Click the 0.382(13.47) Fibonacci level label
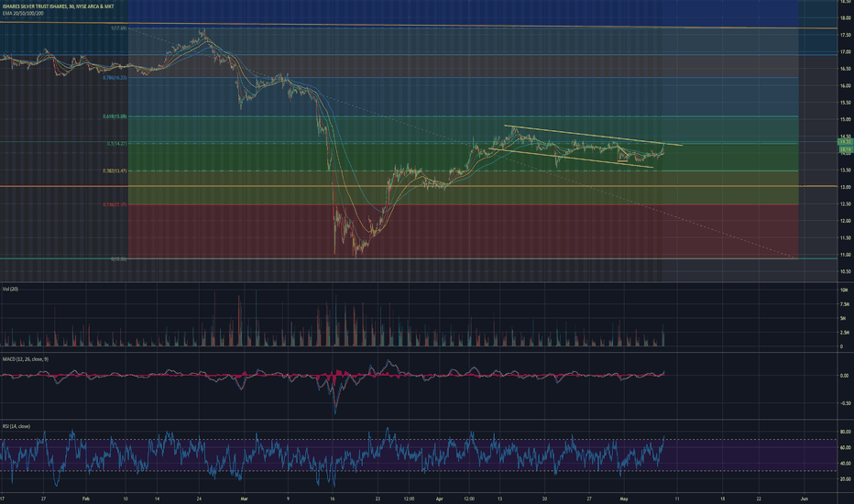This screenshot has width=854, height=504. click(x=115, y=170)
